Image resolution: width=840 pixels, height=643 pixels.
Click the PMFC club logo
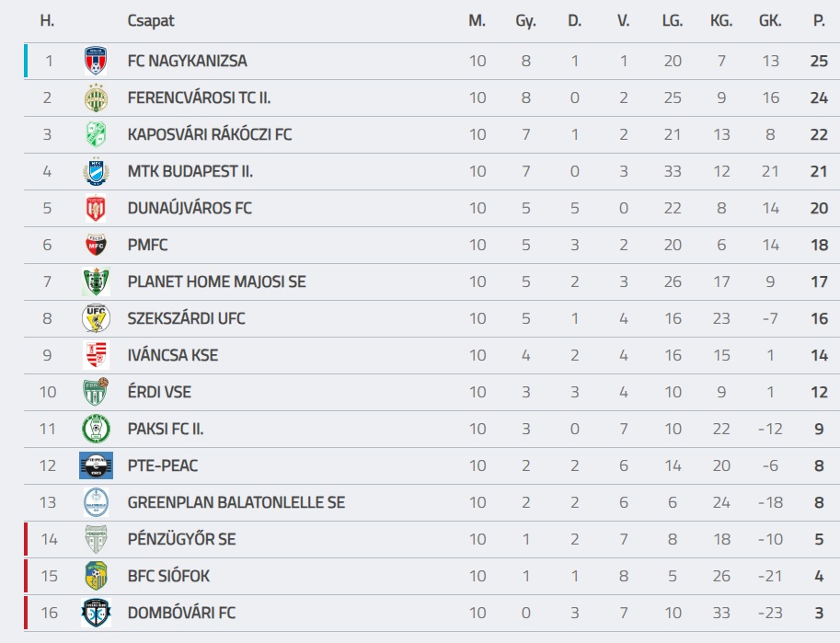(96, 246)
